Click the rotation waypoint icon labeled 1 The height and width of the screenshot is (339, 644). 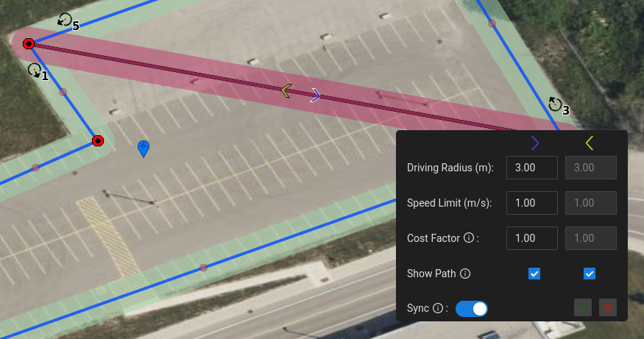click(35, 70)
